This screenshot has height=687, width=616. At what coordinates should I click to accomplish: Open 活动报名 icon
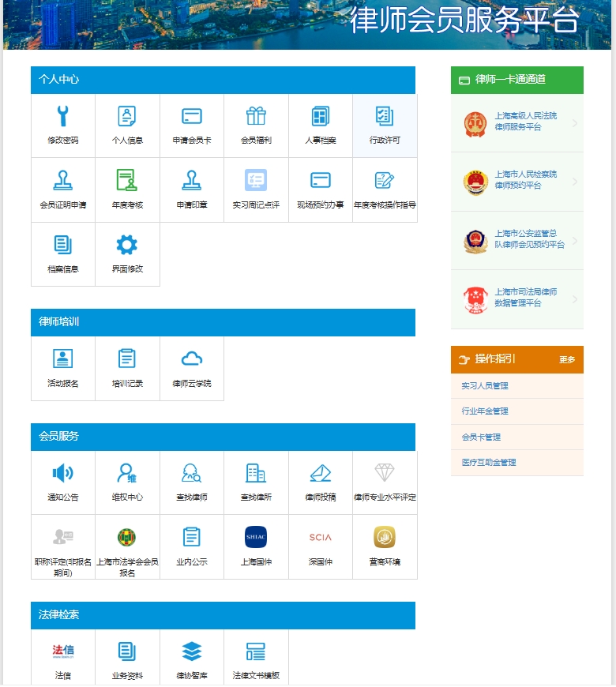(x=62, y=359)
